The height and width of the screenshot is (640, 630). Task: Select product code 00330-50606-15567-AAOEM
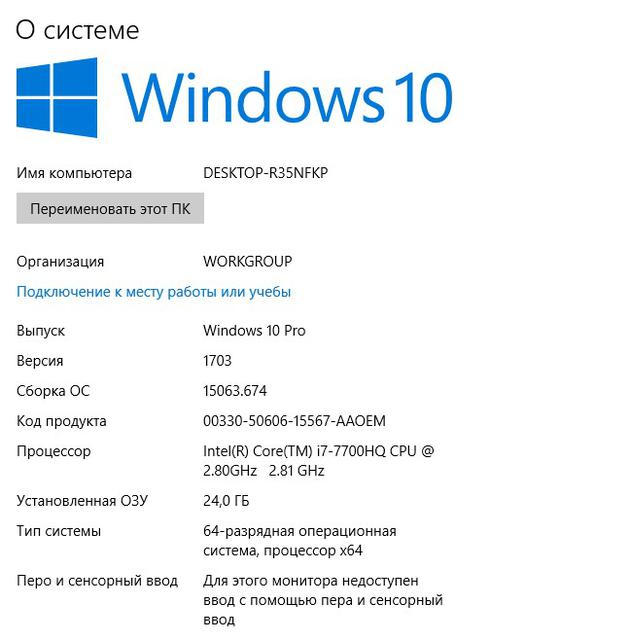[295, 421]
